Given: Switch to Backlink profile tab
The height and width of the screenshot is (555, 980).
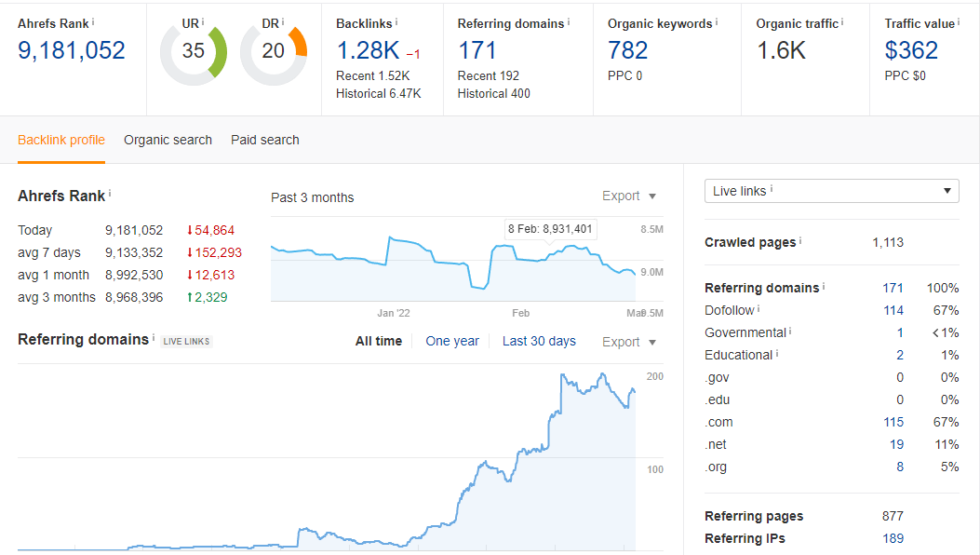Looking at the screenshot, I should (x=61, y=141).
